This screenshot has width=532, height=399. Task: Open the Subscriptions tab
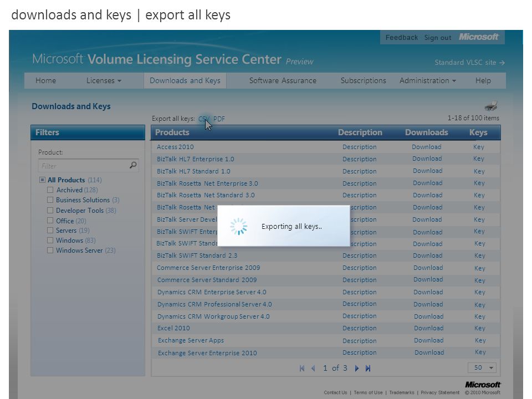363,80
